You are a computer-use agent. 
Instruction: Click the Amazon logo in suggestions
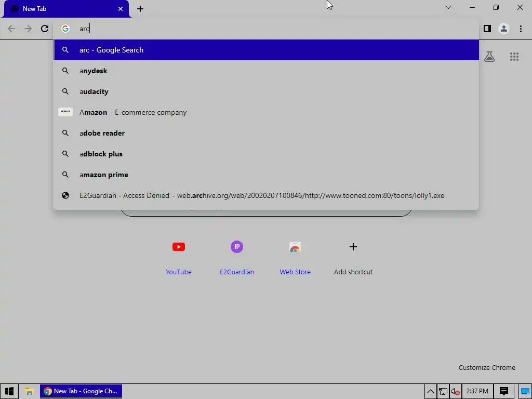[65, 112]
